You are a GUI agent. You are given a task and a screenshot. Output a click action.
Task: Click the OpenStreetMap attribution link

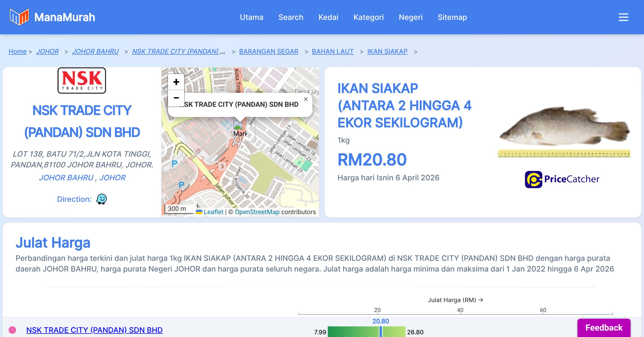(x=257, y=212)
